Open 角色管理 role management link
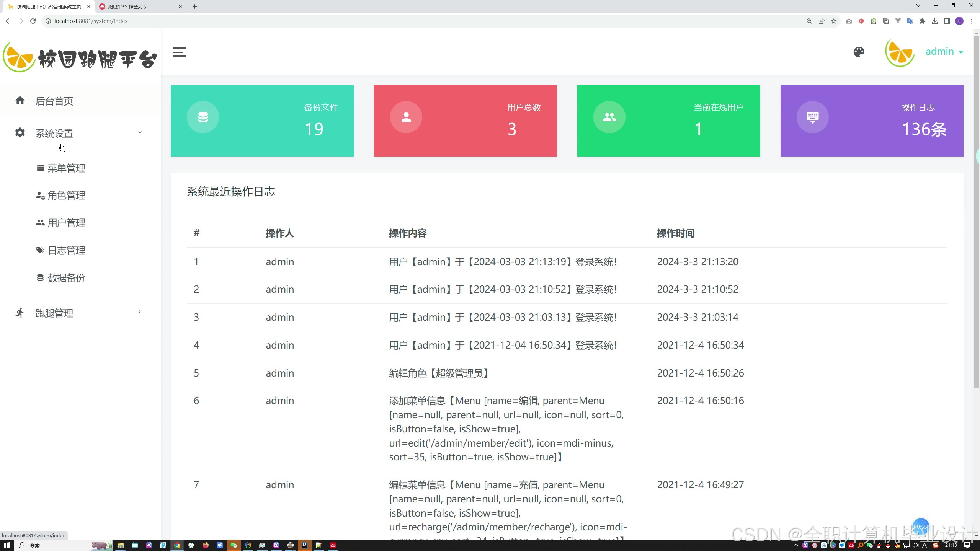Screen dimensions: 980x551 [x=66, y=196]
